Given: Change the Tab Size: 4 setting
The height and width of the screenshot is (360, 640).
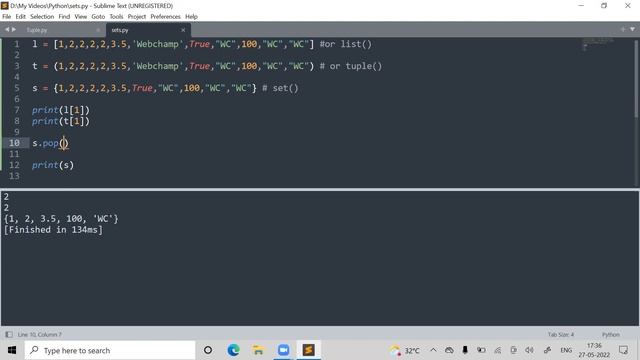Looking at the screenshot, I should pos(561,335).
